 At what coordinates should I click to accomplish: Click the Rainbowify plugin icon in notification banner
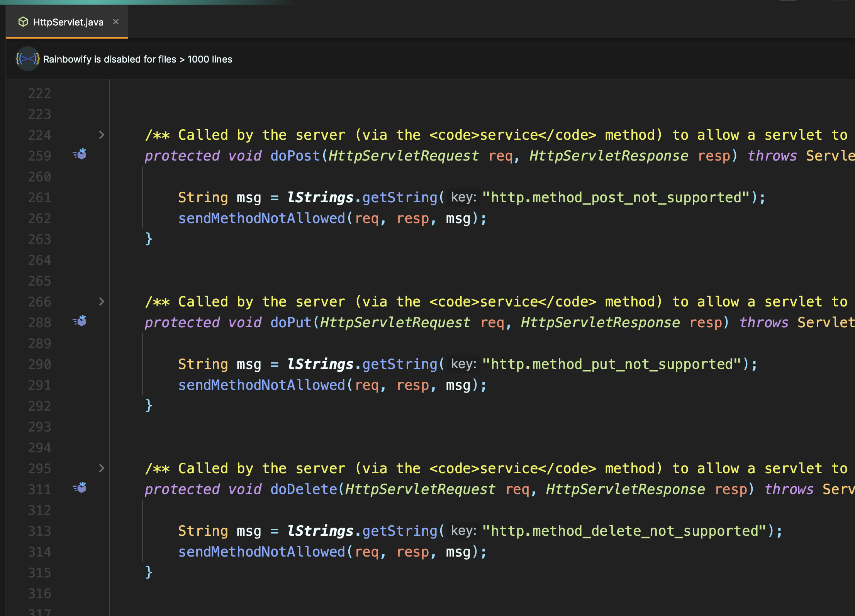point(27,59)
